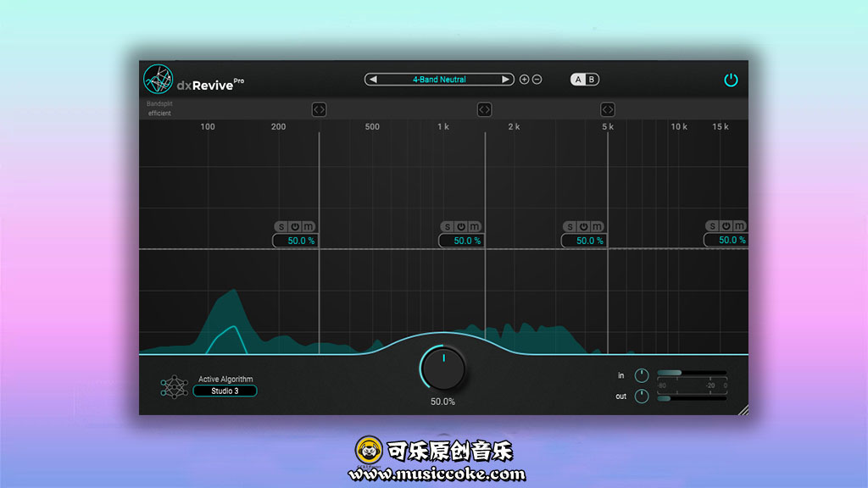
Task: Bypass the third band power icon
Action: coord(583,227)
